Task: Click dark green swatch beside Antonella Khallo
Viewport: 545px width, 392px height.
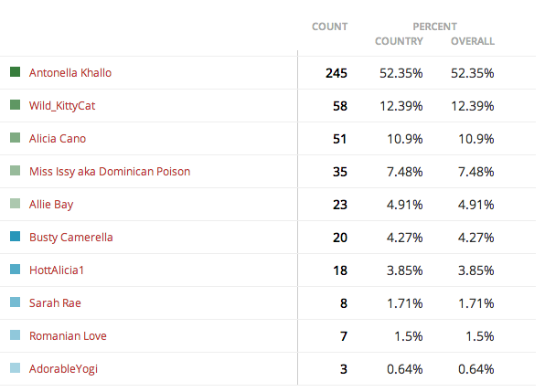Action: (15, 72)
